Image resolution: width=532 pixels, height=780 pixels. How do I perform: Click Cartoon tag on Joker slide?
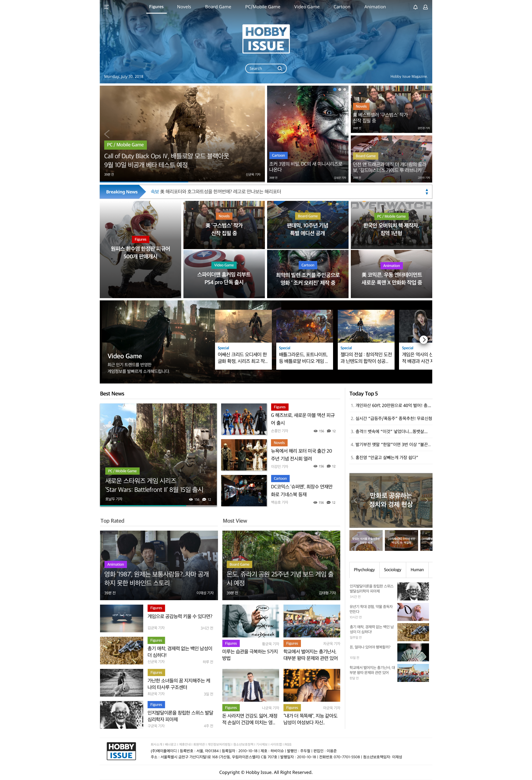click(x=278, y=155)
